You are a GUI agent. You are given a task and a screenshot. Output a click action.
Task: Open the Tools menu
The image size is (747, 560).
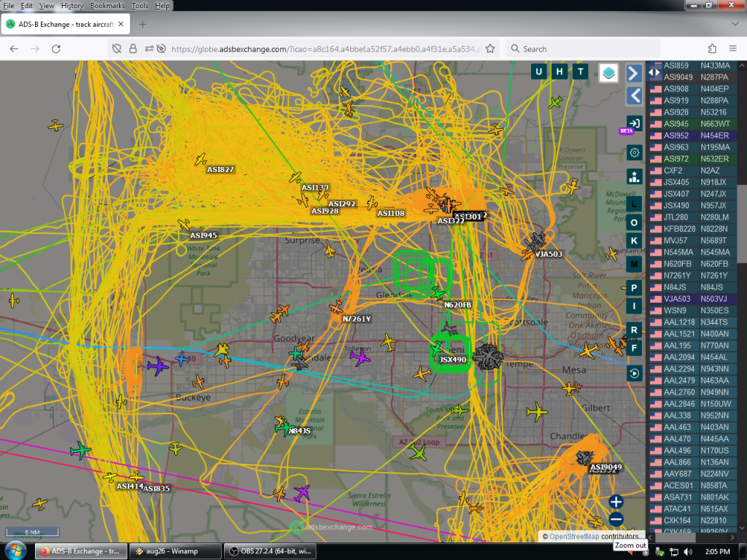(x=139, y=6)
